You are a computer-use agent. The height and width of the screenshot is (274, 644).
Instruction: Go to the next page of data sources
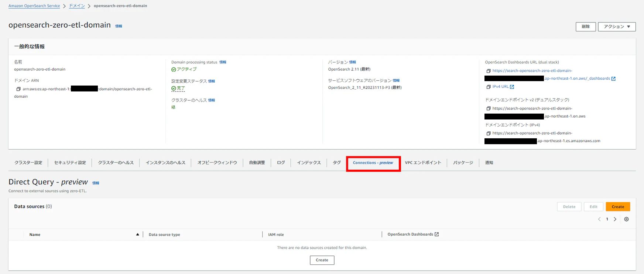pyautogui.click(x=615, y=219)
